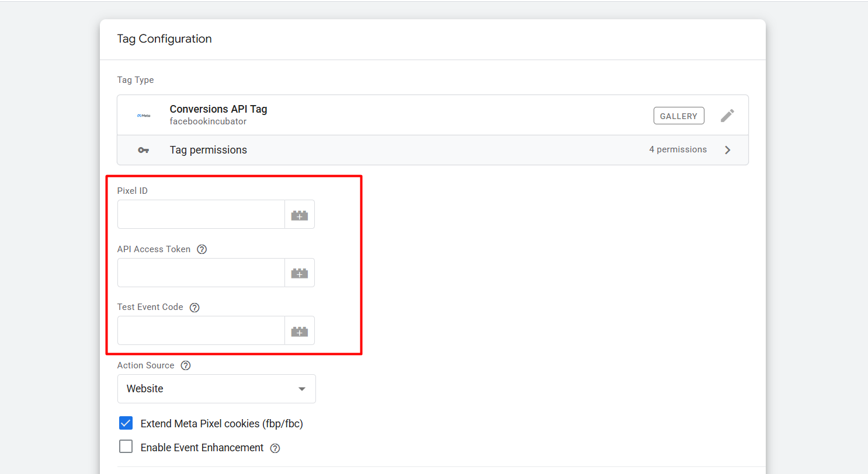Open help tooltip for API Access Token
This screenshot has width=868, height=474.
pos(202,249)
